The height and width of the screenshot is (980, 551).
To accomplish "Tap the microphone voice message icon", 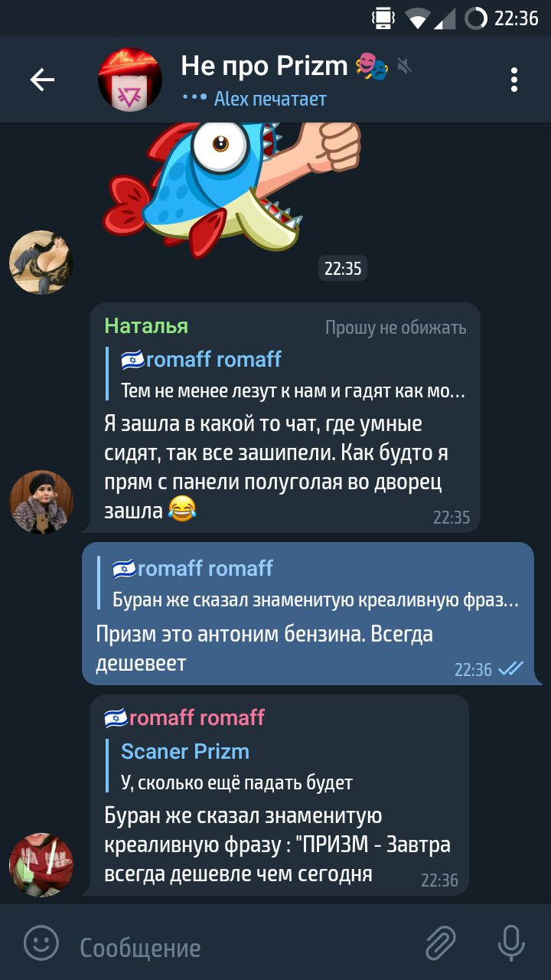I will (511, 942).
